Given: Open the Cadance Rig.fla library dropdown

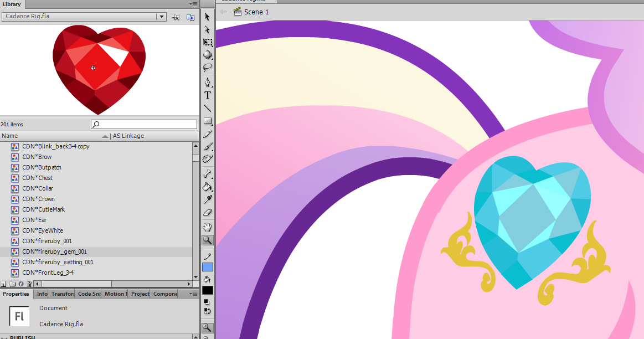Looking at the screenshot, I should (x=162, y=17).
